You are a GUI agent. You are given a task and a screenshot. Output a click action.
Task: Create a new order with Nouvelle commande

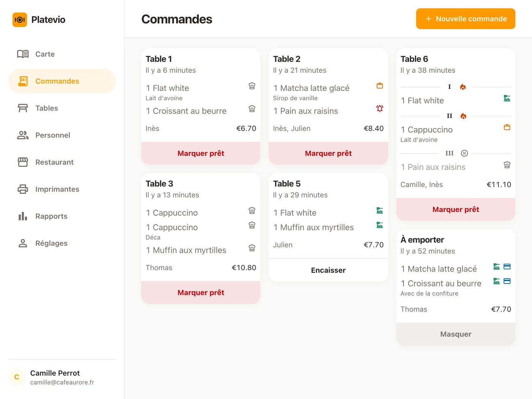(x=465, y=19)
